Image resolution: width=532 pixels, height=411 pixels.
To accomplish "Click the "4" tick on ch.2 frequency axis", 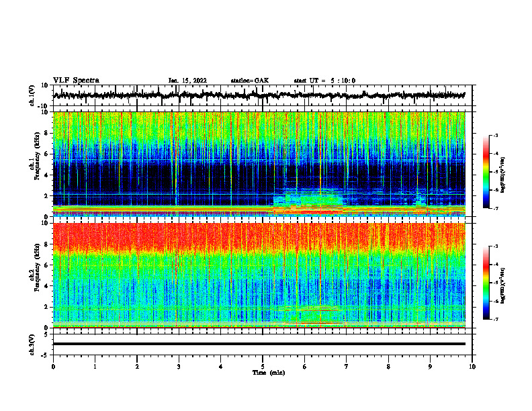I will click(x=47, y=286).
